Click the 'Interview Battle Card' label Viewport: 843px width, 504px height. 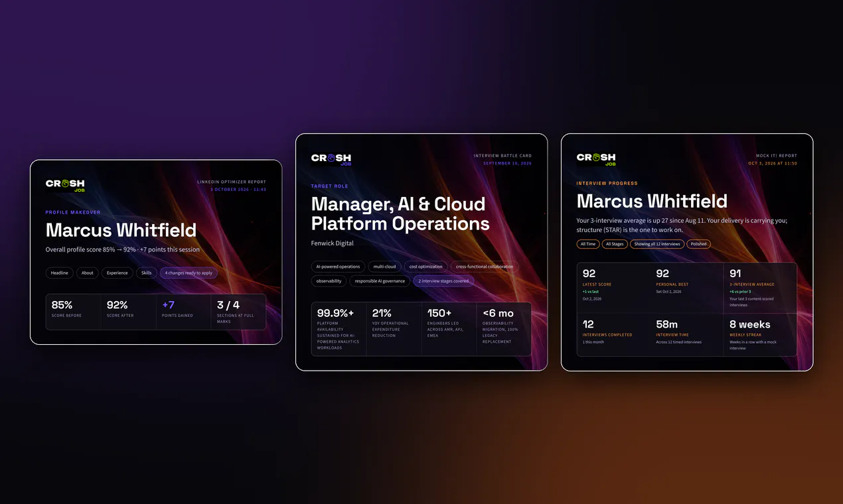pos(502,156)
